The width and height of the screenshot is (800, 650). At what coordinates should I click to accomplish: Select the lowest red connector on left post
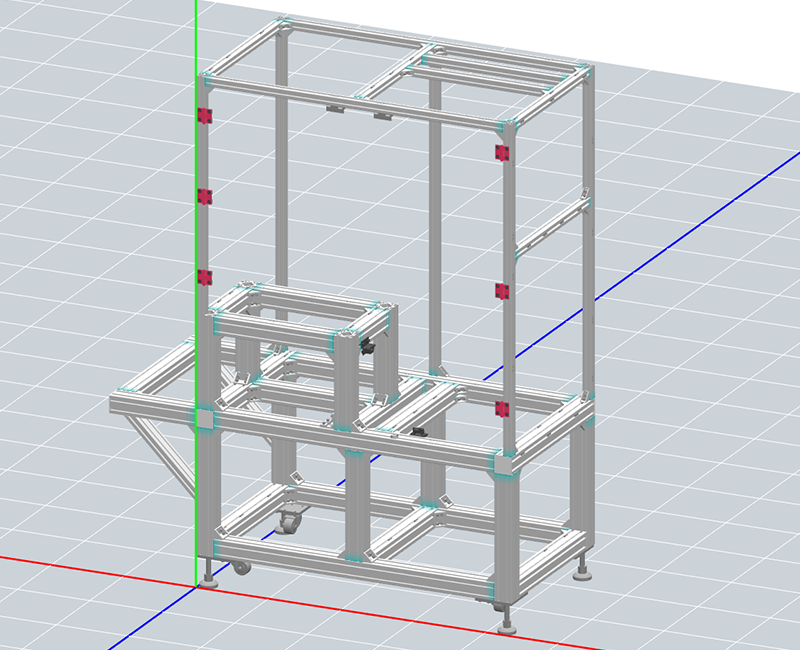[x=206, y=277]
